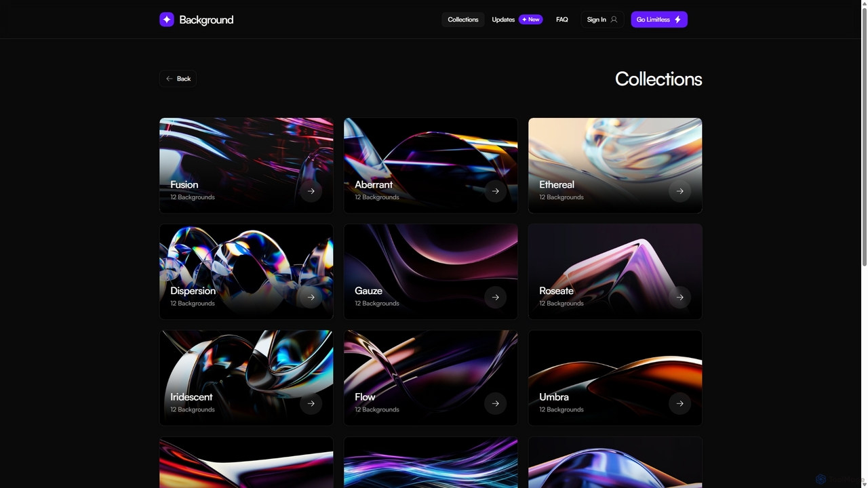Click the Background brand name link
The height and width of the screenshot is (488, 868).
tap(206, 20)
